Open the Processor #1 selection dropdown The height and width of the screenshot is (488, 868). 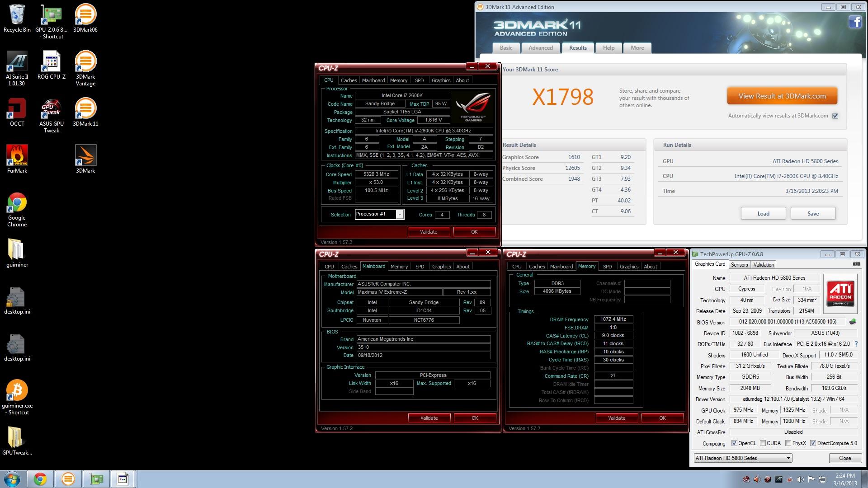[x=400, y=215]
